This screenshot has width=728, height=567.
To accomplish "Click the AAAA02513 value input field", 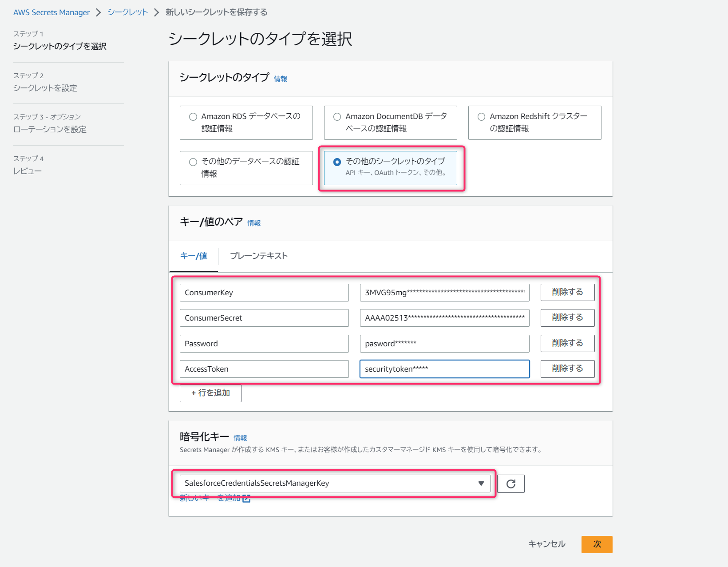I will point(445,318).
